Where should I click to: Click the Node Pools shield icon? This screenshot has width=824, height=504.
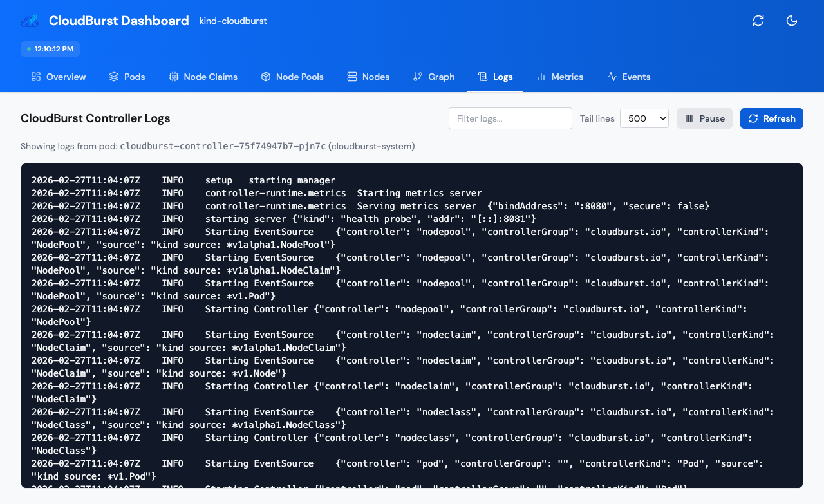265,77
